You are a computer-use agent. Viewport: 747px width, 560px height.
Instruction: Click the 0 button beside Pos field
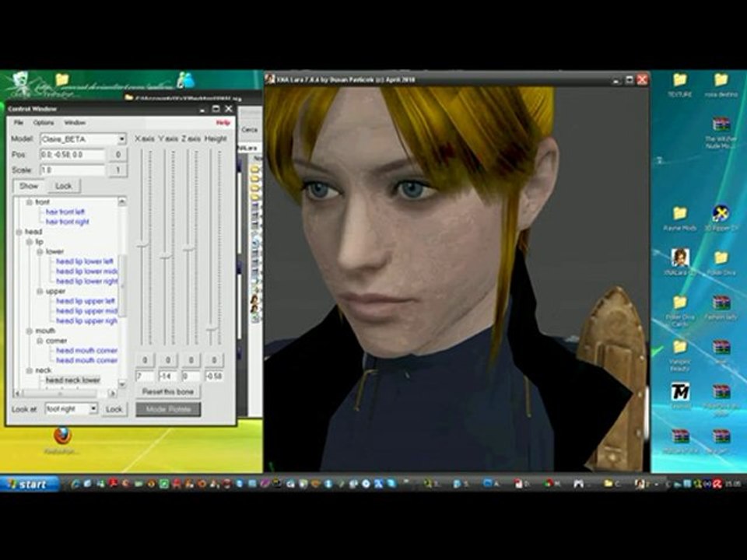click(x=118, y=154)
